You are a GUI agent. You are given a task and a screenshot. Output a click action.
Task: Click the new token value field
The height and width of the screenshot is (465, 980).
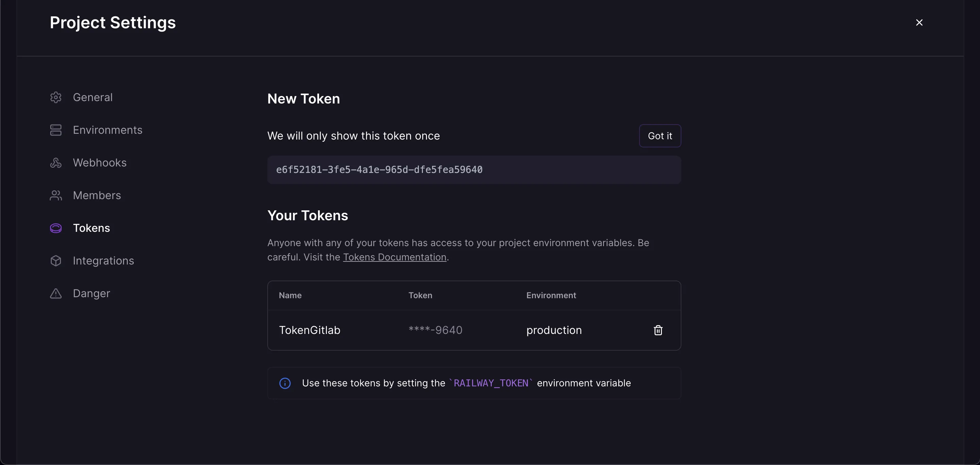pyautogui.click(x=474, y=170)
